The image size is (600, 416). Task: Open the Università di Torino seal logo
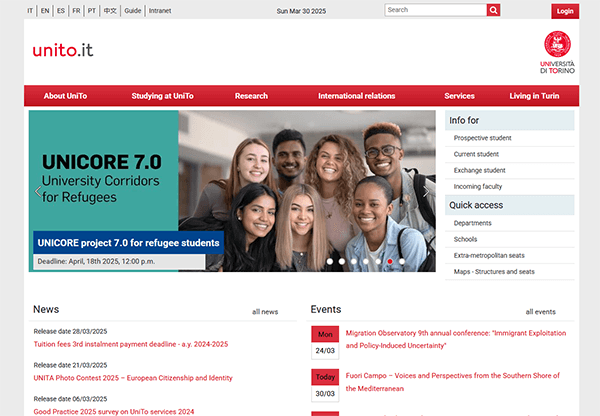coord(557,52)
